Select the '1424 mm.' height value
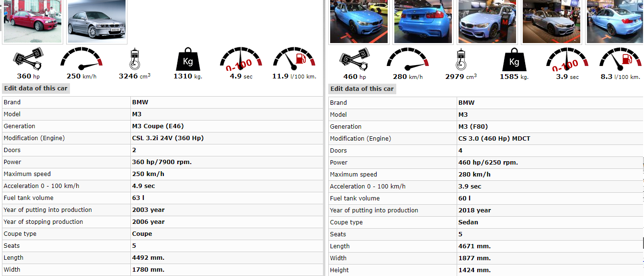 tap(475, 270)
